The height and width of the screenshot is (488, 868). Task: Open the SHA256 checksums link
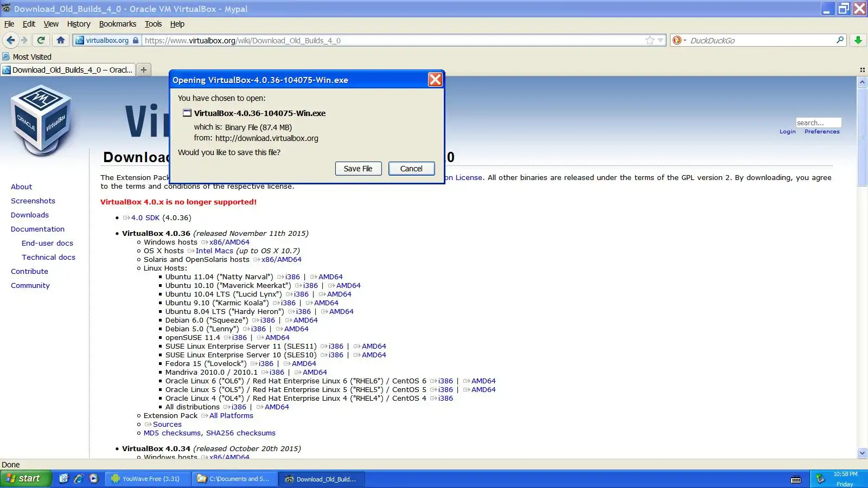[x=241, y=433]
